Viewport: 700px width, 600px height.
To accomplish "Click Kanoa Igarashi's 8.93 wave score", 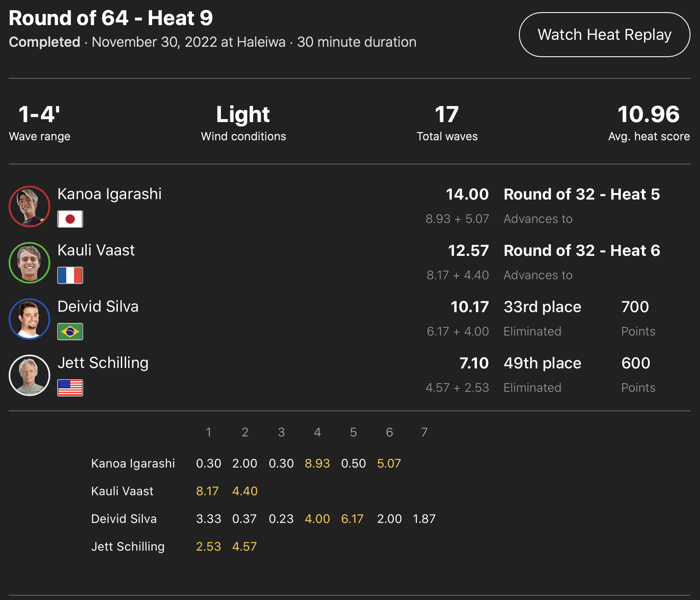I will (317, 464).
